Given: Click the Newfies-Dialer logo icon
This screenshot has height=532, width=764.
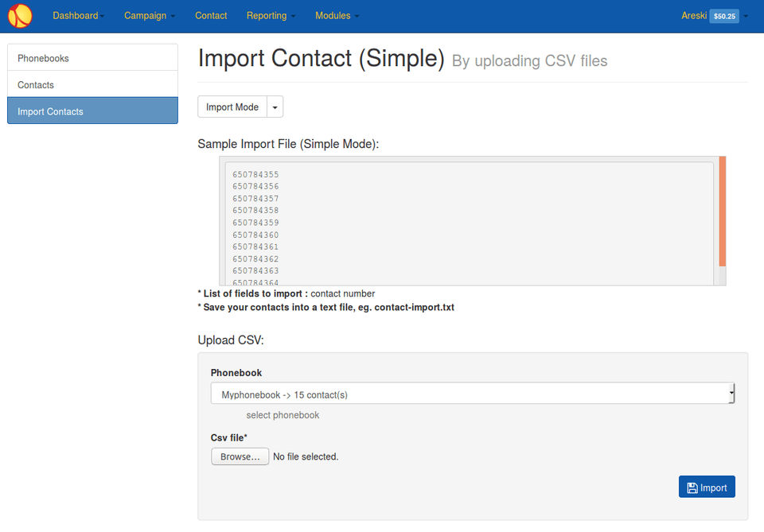Looking at the screenshot, I should (x=20, y=16).
